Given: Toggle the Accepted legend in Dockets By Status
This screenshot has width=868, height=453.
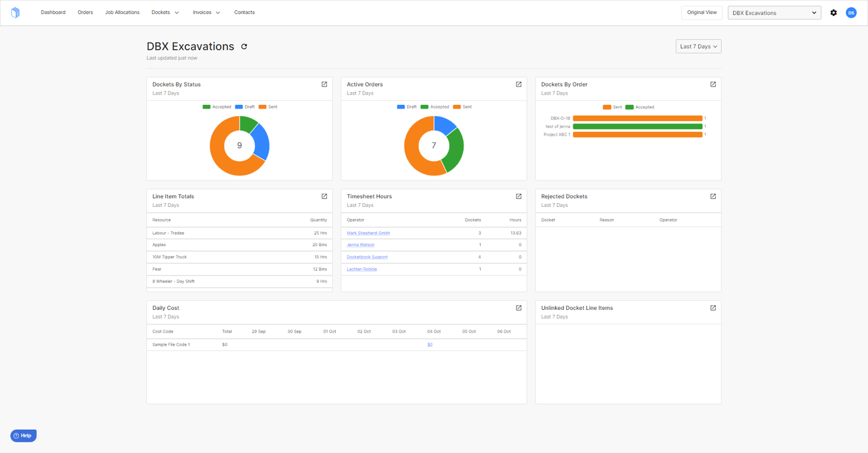Looking at the screenshot, I should [217, 107].
